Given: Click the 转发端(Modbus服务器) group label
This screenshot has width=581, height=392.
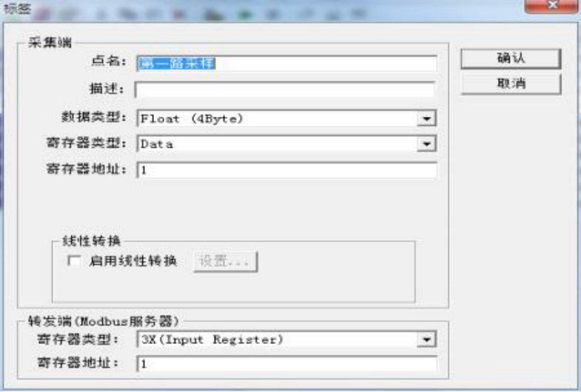Looking at the screenshot, I should click(104, 321).
